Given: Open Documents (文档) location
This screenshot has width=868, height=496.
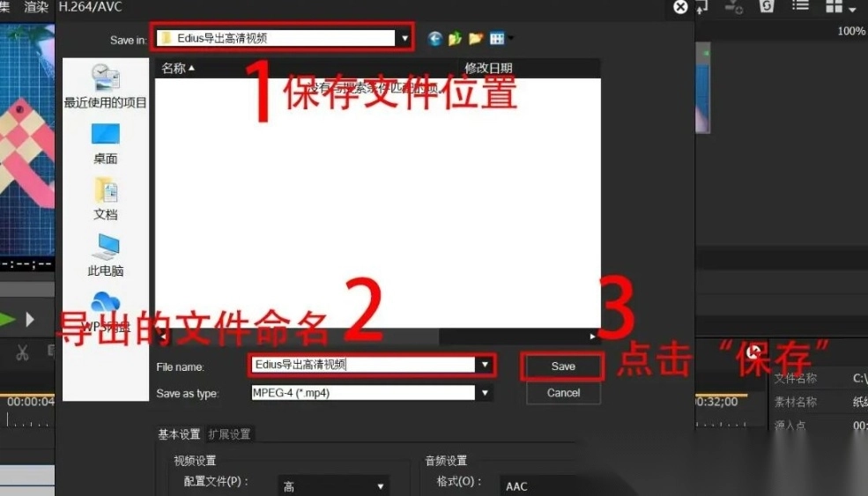Looking at the screenshot, I should coord(105,199).
